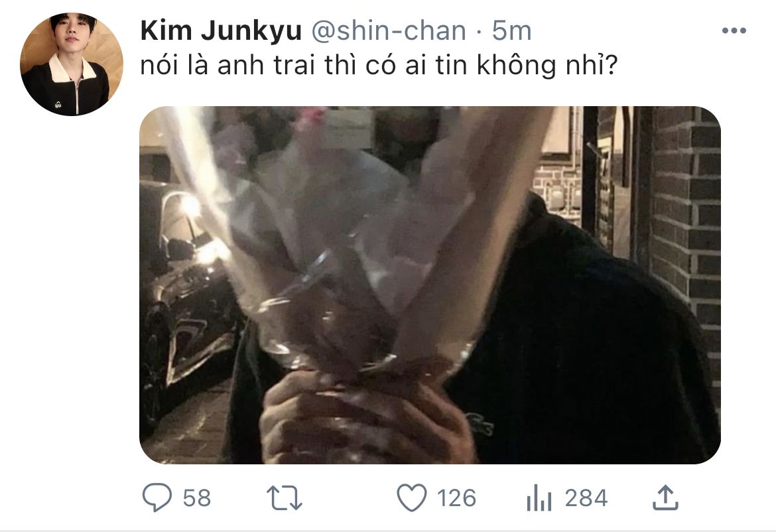Open the attached bouquet photo

click(430, 285)
